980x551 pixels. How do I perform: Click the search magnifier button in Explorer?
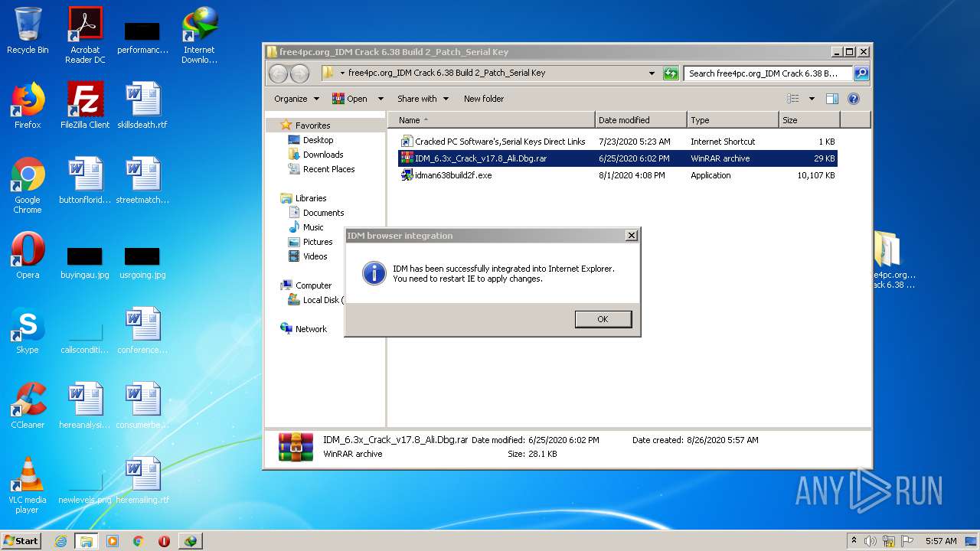861,73
